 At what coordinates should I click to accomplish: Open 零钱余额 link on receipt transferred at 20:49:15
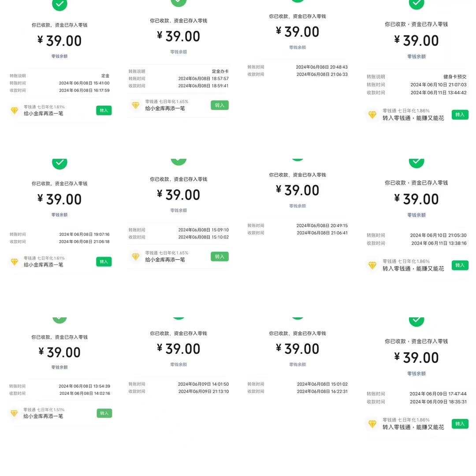tap(297, 206)
